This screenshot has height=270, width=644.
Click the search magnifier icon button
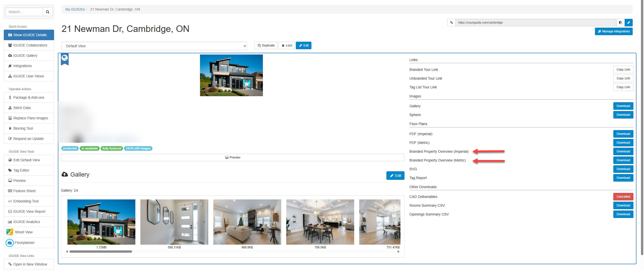coord(48,12)
